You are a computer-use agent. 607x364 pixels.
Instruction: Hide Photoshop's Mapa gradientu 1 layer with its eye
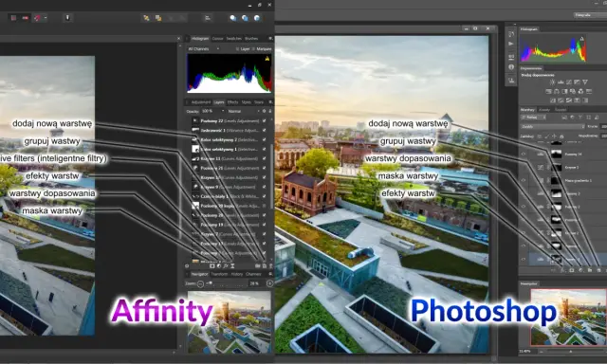pyautogui.click(x=524, y=180)
